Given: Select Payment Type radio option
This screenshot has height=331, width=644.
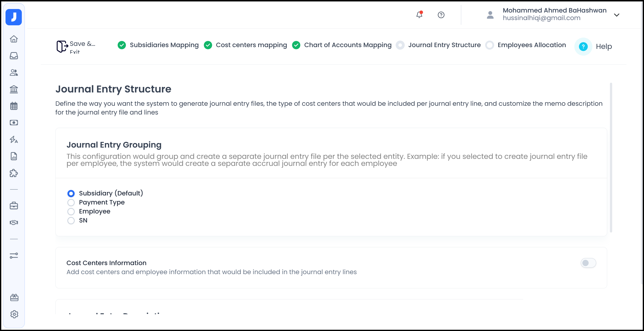Looking at the screenshot, I should point(71,202).
